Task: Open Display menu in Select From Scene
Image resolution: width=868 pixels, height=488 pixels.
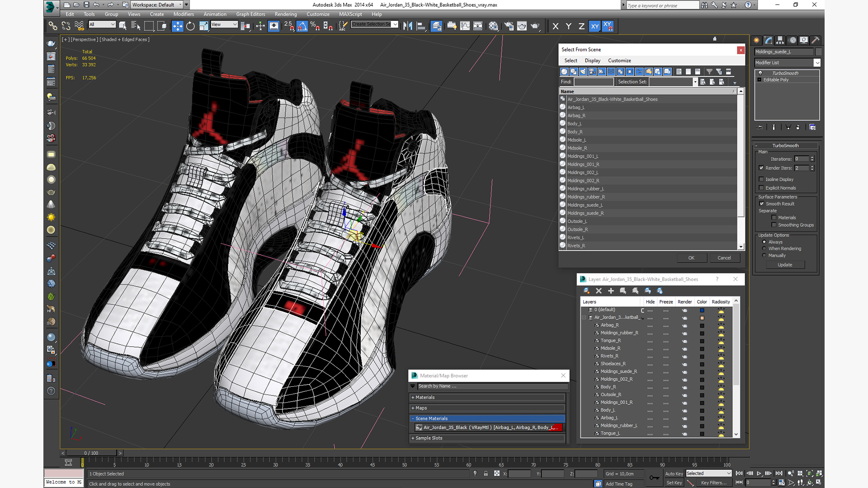Action: point(592,61)
